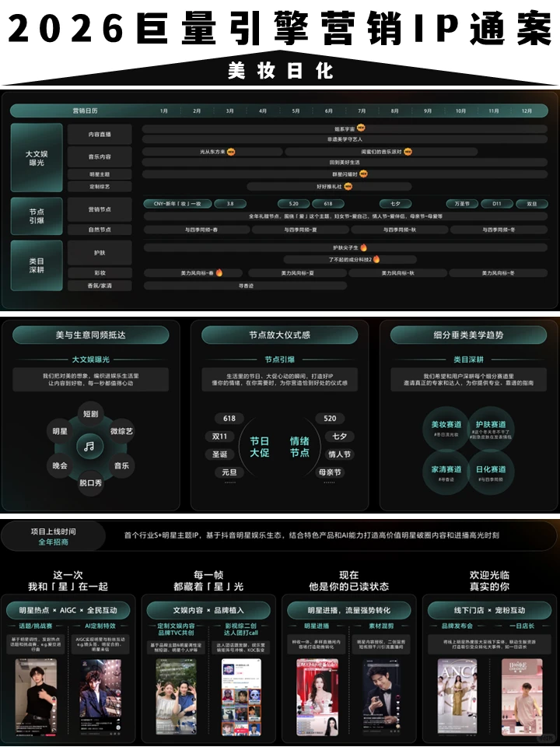560x747 pixels.
Task: Select the 线下门店 × 宠粉互动 header
Action: click(489, 610)
